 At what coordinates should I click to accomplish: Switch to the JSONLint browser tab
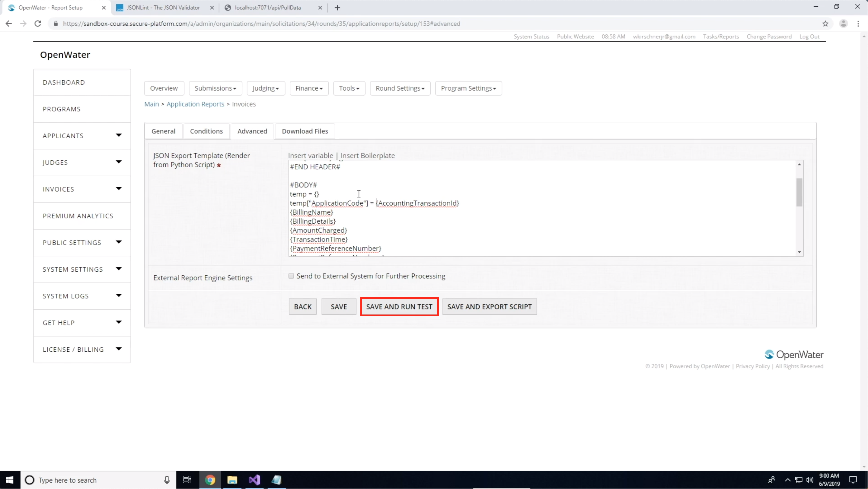point(163,8)
